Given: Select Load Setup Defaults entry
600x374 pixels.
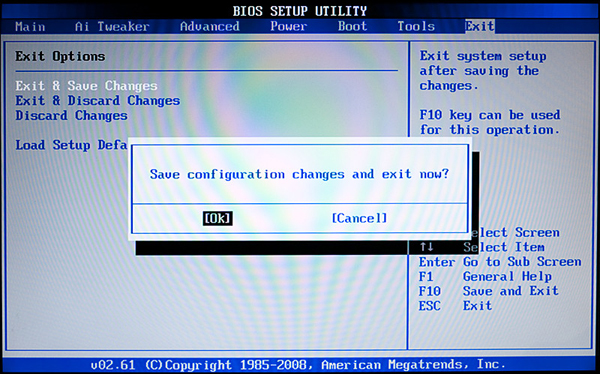Looking at the screenshot, I should click(71, 145).
